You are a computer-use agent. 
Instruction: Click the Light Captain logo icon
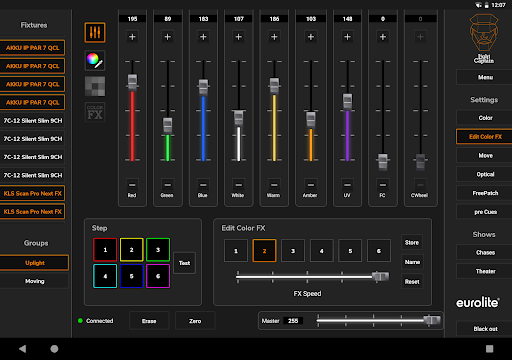pos(484,38)
